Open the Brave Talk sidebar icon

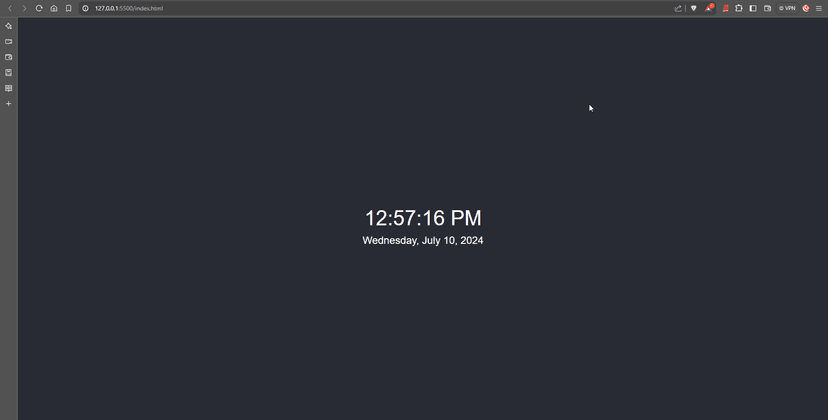click(x=8, y=41)
